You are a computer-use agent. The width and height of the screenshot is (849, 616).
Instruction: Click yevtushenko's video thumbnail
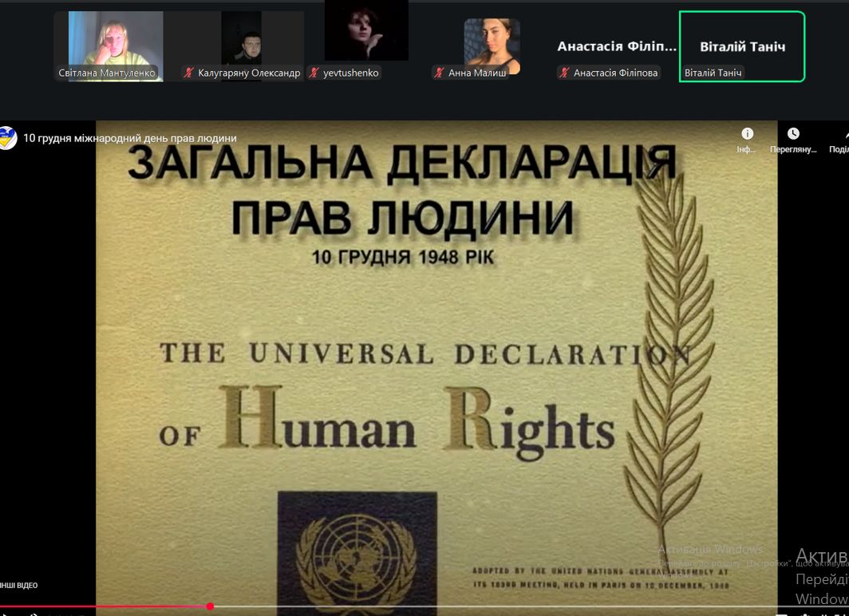click(x=366, y=32)
